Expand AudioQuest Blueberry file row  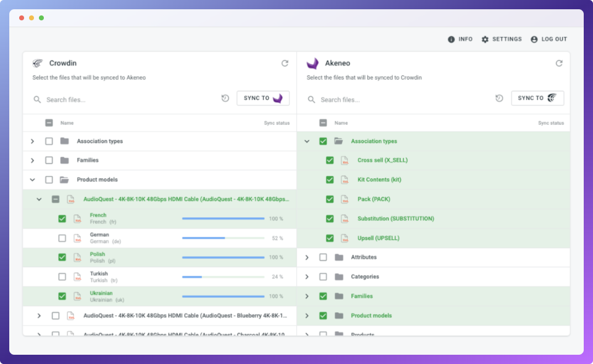[39, 316]
